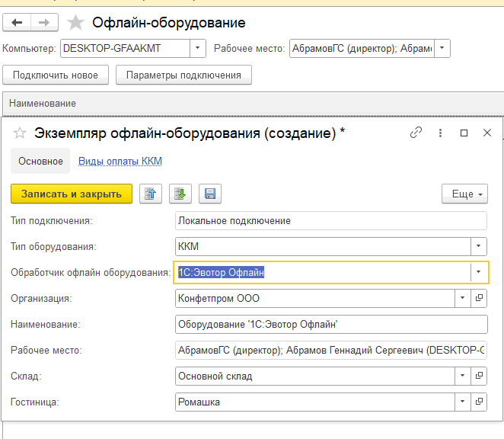Edit the Наименование field in the dialog
The width and height of the screenshot is (504, 439).
[331, 324]
